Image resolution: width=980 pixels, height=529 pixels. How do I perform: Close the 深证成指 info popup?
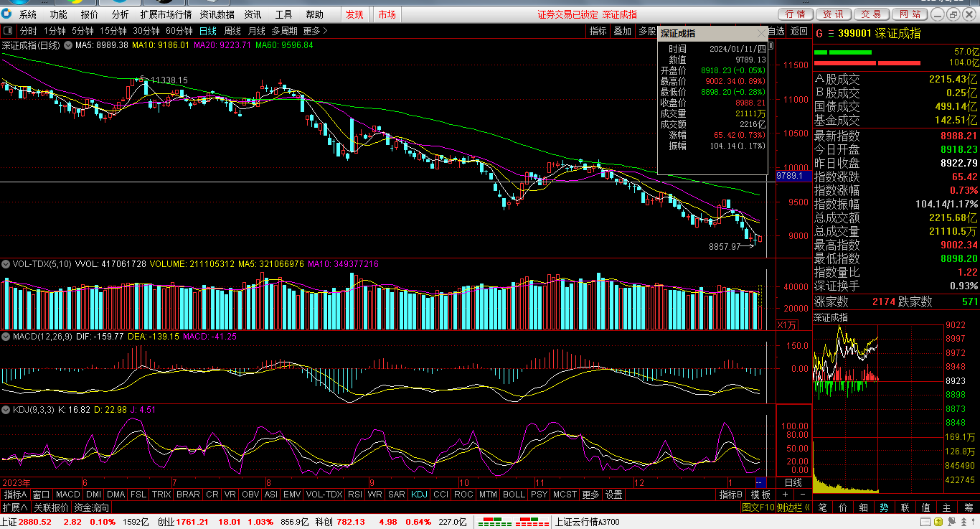(x=761, y=33)
